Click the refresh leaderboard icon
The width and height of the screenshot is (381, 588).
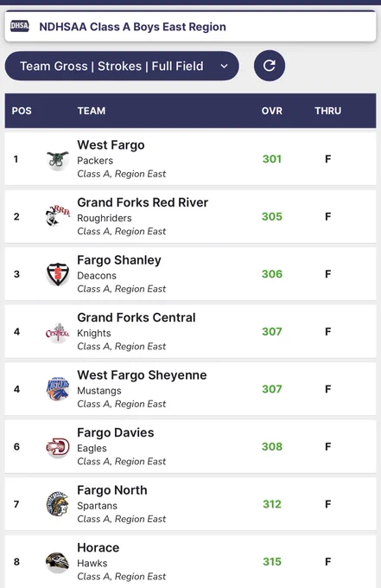coord(270,66)
